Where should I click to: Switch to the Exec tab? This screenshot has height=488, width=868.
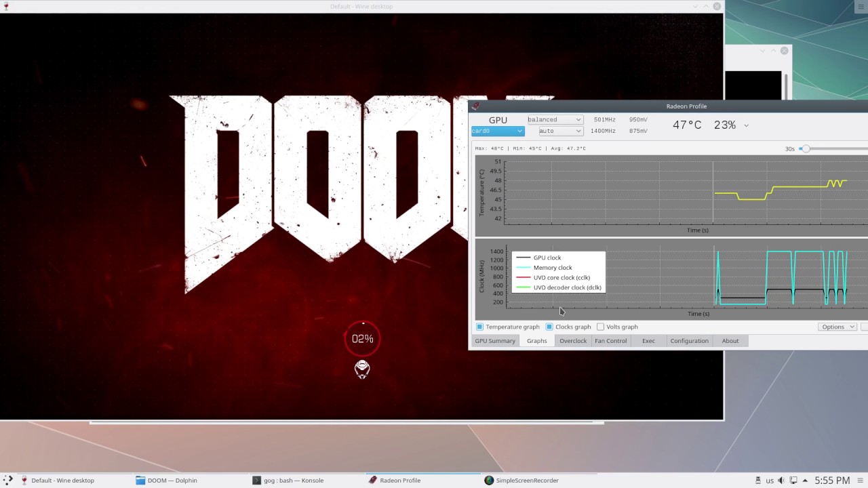pos(648,341)
